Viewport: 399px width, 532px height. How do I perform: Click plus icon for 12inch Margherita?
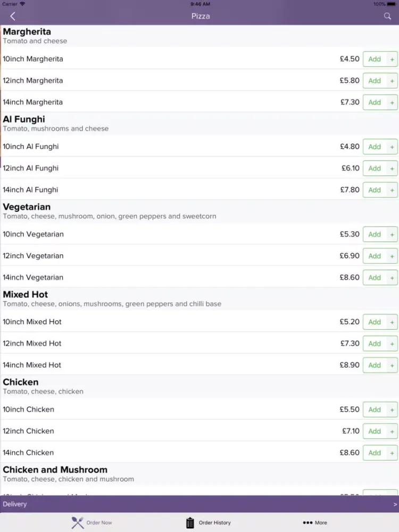click(392, 81)
